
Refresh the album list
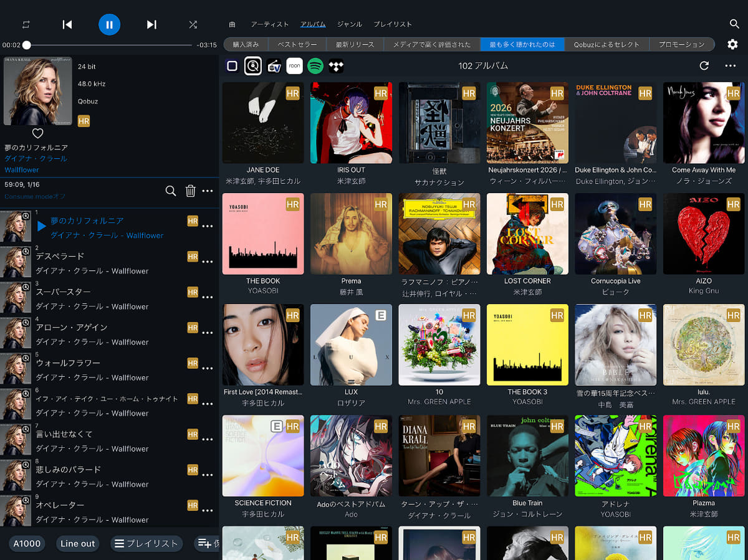pos(704,65)
